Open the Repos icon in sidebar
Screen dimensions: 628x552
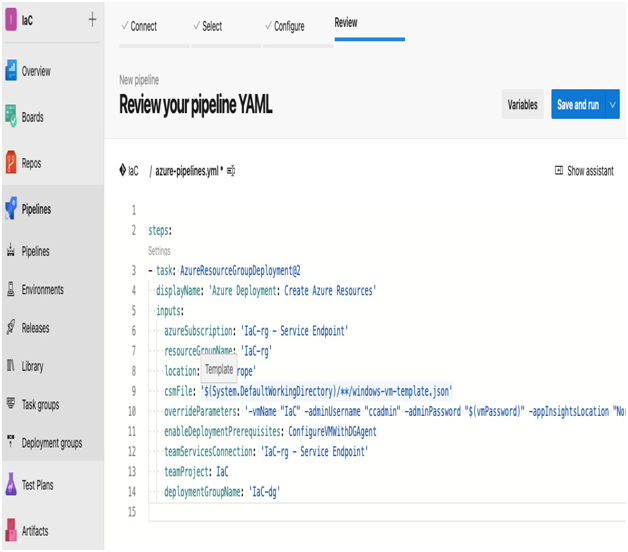click(11, 163)
